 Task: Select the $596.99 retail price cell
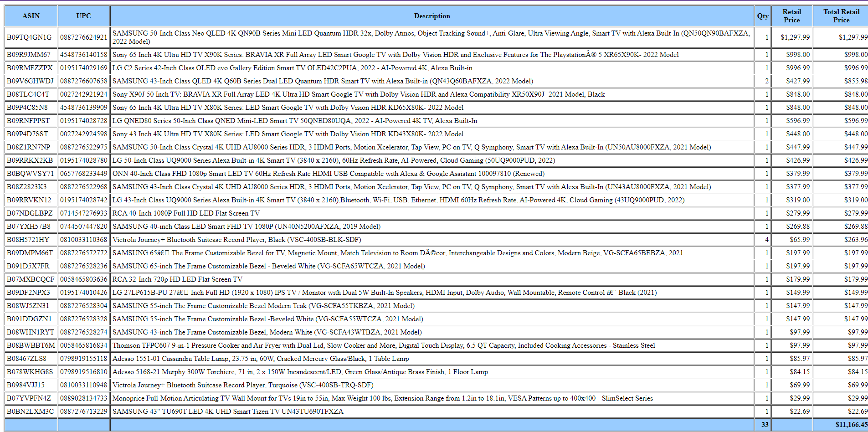[x=791, y=121]
